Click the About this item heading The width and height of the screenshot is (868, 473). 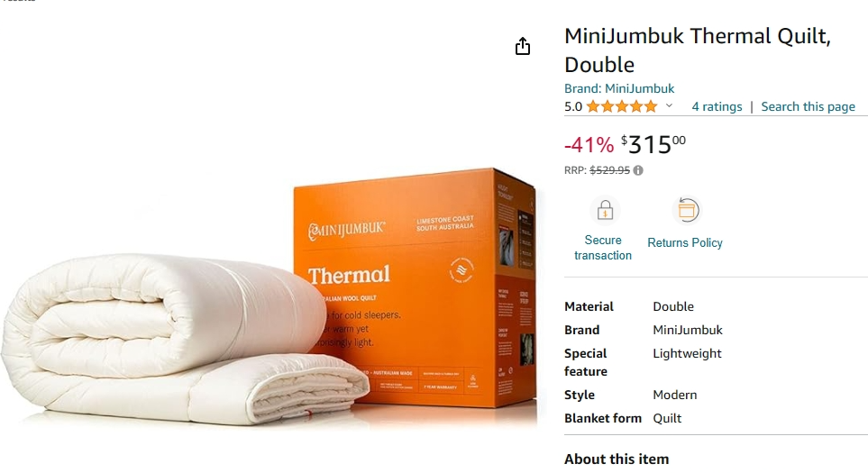click(x=617, y=459)
